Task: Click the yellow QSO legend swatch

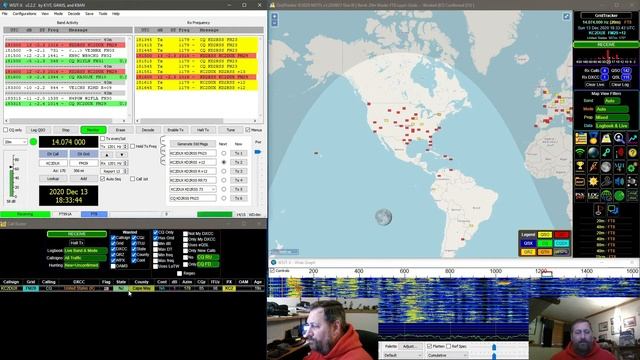Action: coord(544,235)
